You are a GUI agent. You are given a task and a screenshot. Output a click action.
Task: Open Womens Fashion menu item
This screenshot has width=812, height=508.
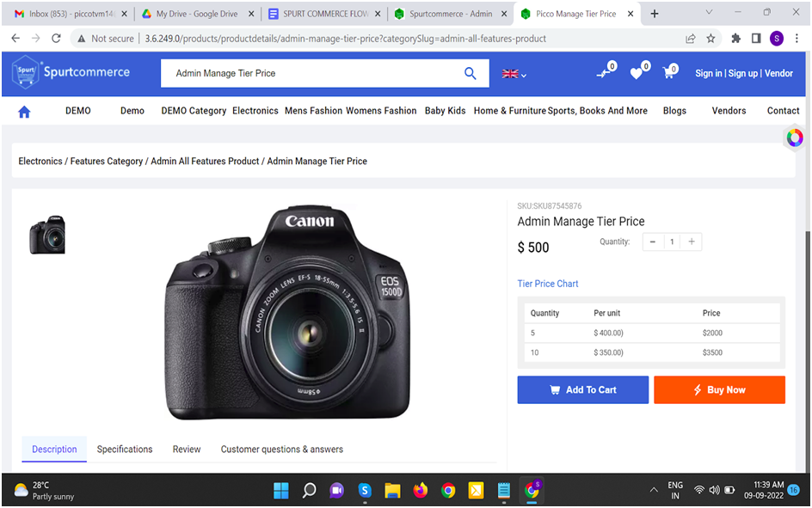(x=381, y=111)
